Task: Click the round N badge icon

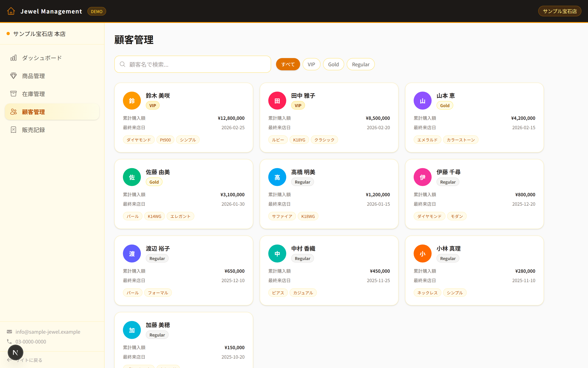Action: point(15,352)
